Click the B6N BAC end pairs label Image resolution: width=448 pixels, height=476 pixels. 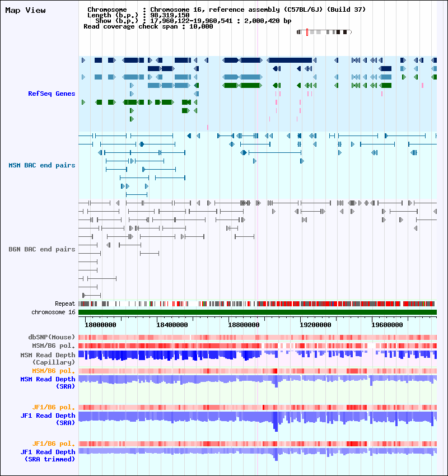pos(42,249)
